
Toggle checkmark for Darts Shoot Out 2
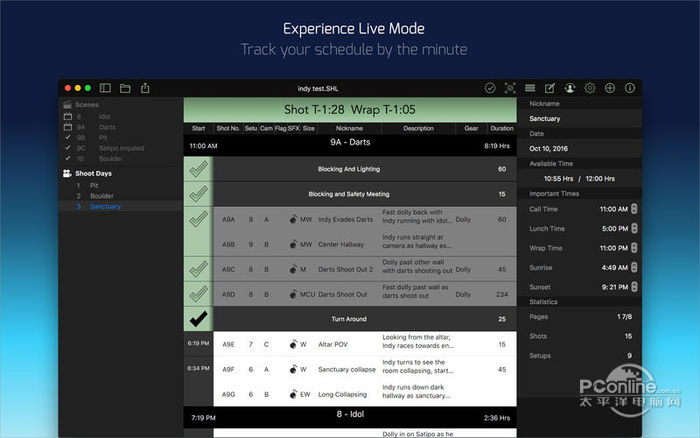click(x=198, y=268)
